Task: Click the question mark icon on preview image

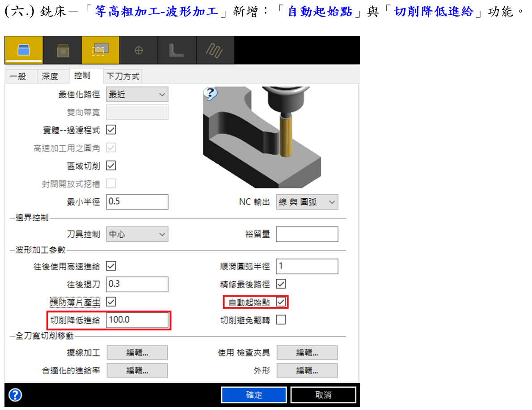Action: [x=210, y=93]
